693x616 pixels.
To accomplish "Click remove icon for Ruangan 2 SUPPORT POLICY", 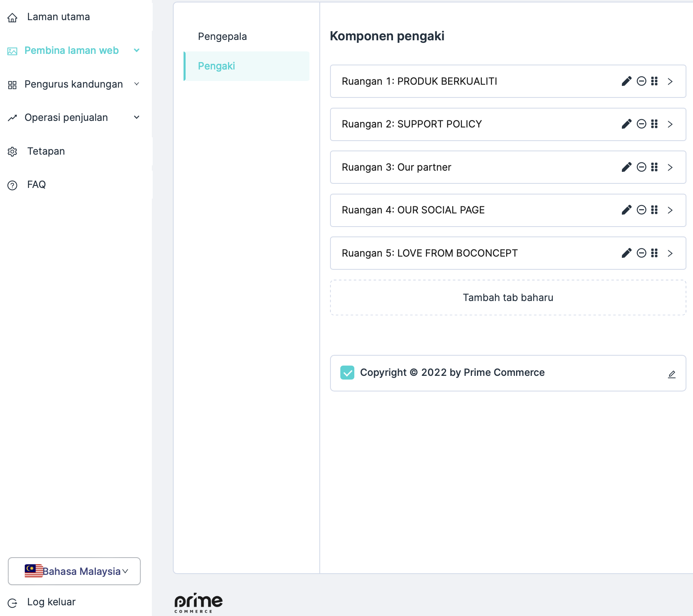I will 641,124.
